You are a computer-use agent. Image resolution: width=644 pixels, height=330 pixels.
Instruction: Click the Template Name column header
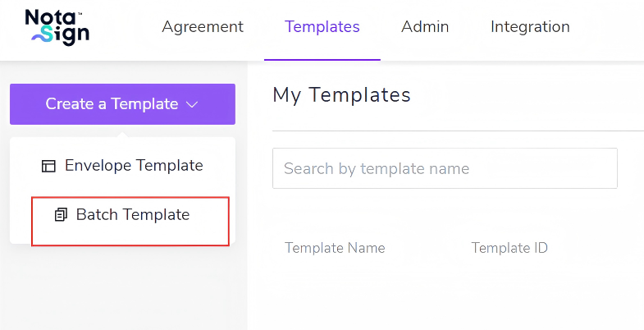(335, 248)
